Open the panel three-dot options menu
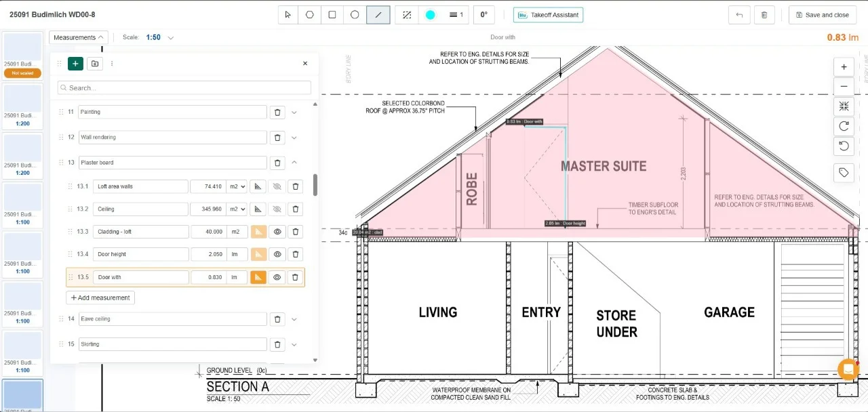Screen dimensions: 868x412 (112, 64)
